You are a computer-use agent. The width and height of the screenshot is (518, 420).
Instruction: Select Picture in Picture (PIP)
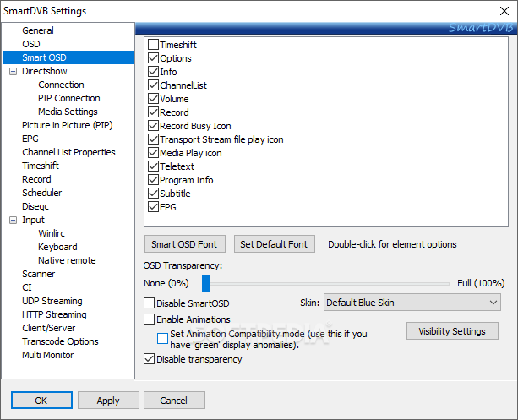(68, 125)
